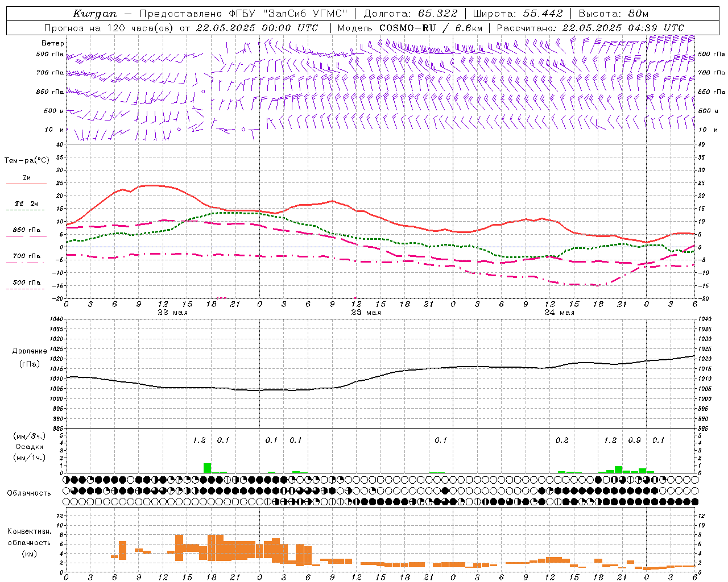Click the station name Kurgan in the header
The width and height of the screenshot is (728, 582).
coord(95,14)
